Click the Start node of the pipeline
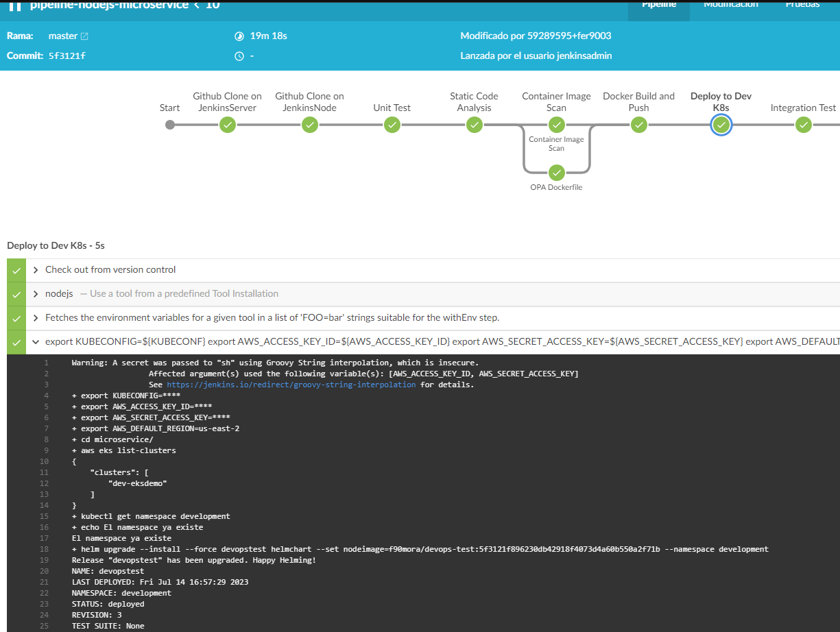The height and width of the screenshot is (632, 840). 169,125
